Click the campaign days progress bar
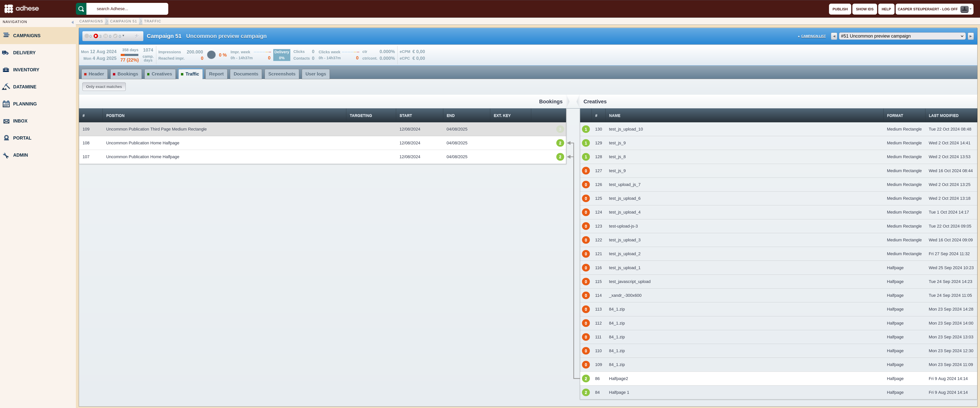 pos(129,55)
